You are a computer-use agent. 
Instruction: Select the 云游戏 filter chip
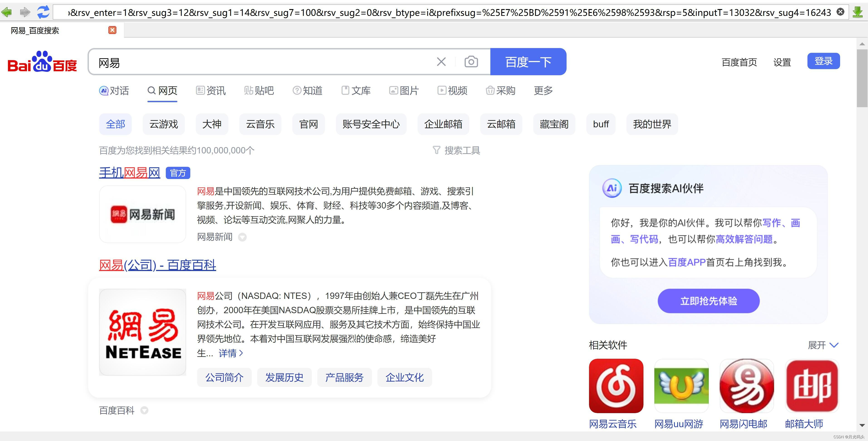(x=164, y=124)
